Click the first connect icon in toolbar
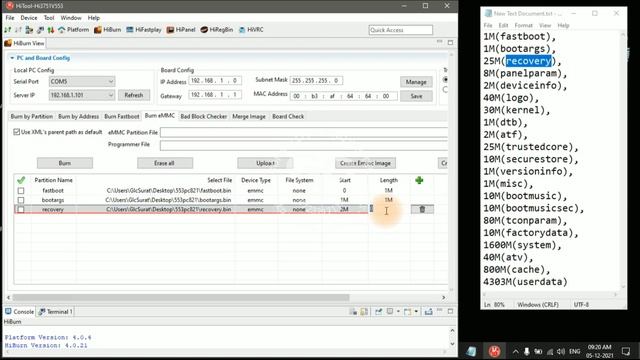The height and width of the screenshot is (360, 640). tap(8, 30)
